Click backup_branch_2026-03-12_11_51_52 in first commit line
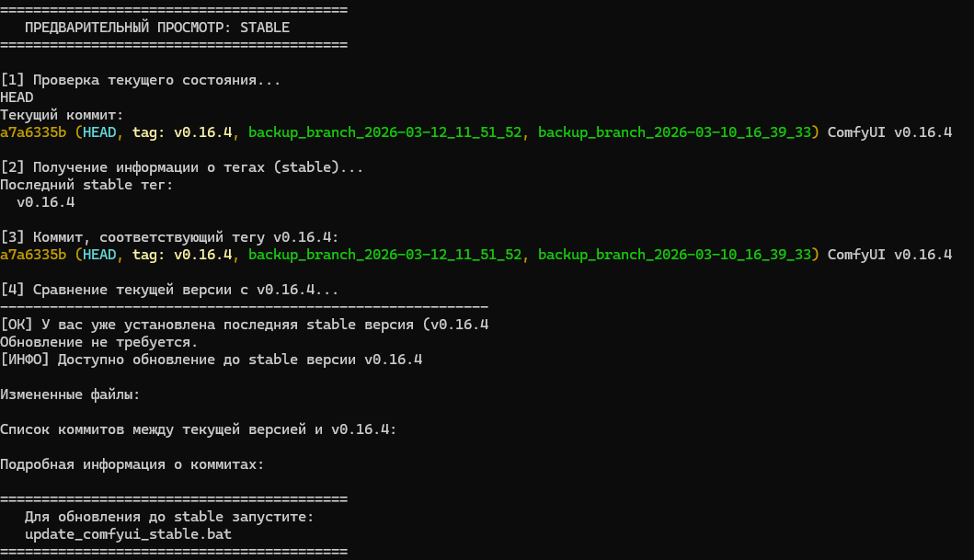This screenshot has height=560, width=974. click(x=385, y=132)
